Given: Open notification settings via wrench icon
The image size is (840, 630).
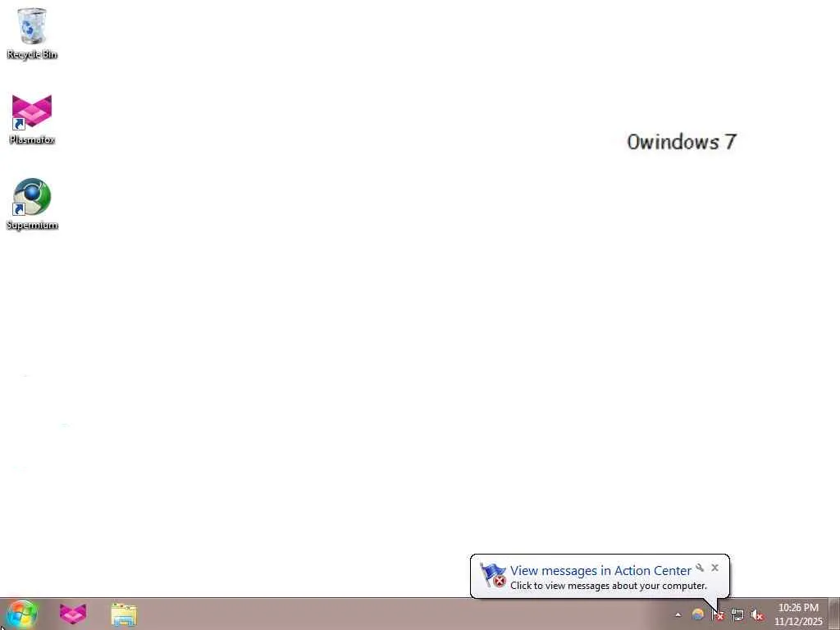Looking at the screenshot, I should (700, 568).
